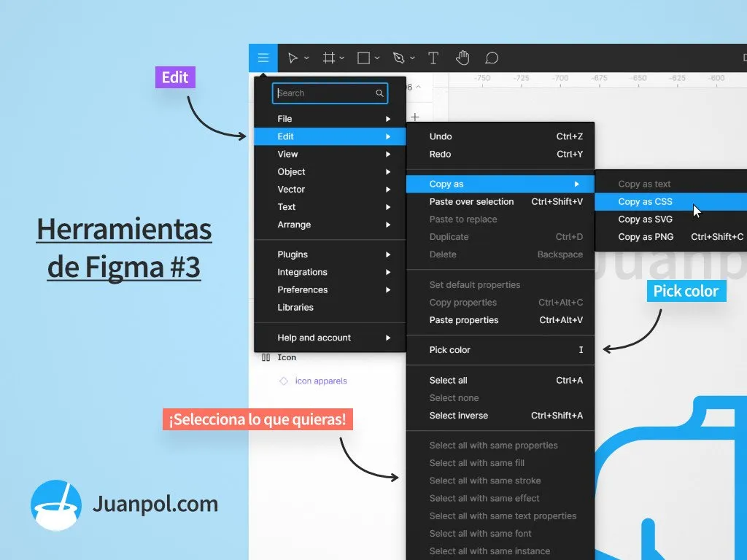Choose Undo from Edit submenu

coord(500,136)
